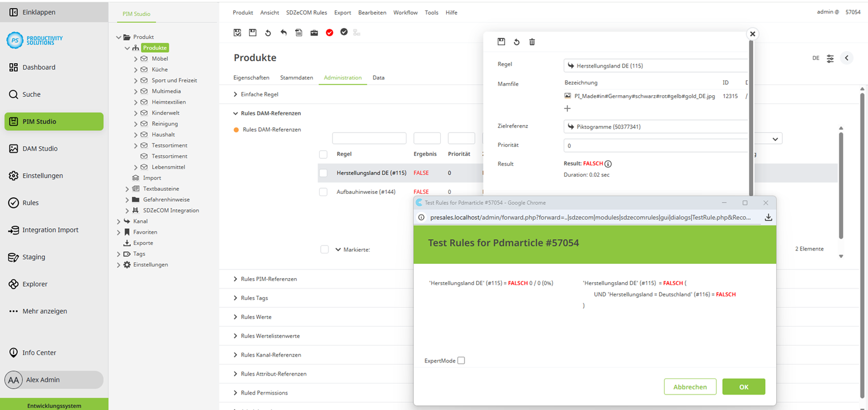Viewport: 868px width, 410px height.
Task: Open the SDZeCOM Rules menu
Action: [307, 13]
